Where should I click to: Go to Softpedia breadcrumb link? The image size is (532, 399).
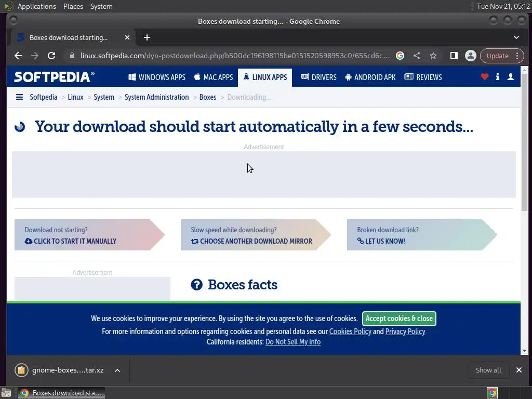tap(44, 97)
